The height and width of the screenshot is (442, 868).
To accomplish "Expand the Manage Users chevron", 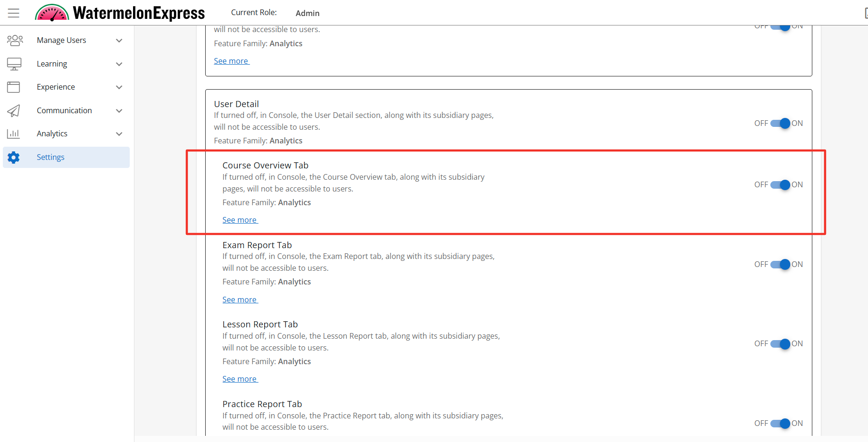I will (x=119, y=41).
